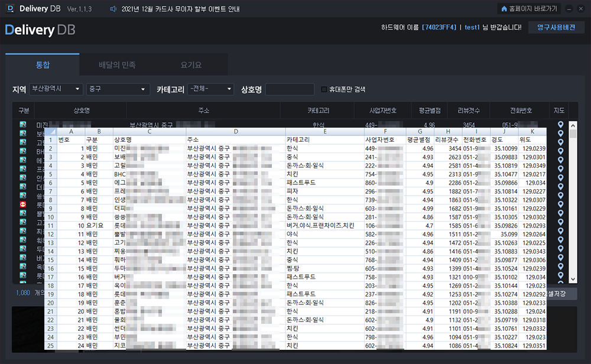
Task: Click spreadsheet column header G
Action: click(420, 132)
